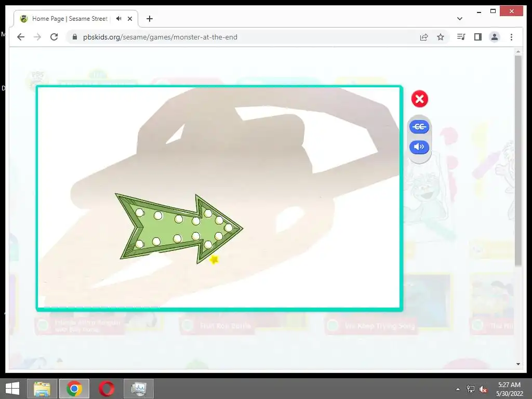Viewport: 532px width, 399px height.
Task: Click the pbskids.org address bar URL
Action: pyautogui.click(x=160, y=37)
